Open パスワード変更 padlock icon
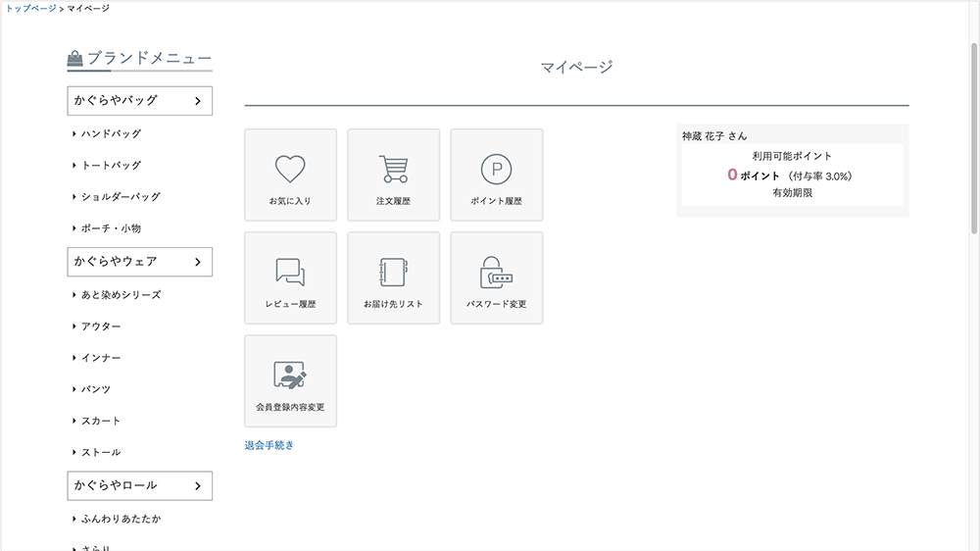The height and width of the screenshot is (551, 980). point(496,274)
